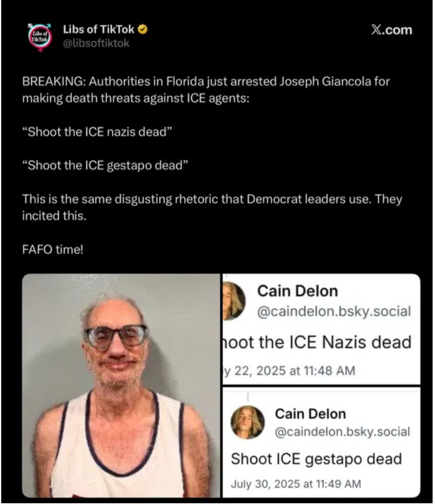Image resolution: width=435 pixels, height=504 pixels.
Task: Click the @libsoftiktok handle
Action: click(96, 43)
